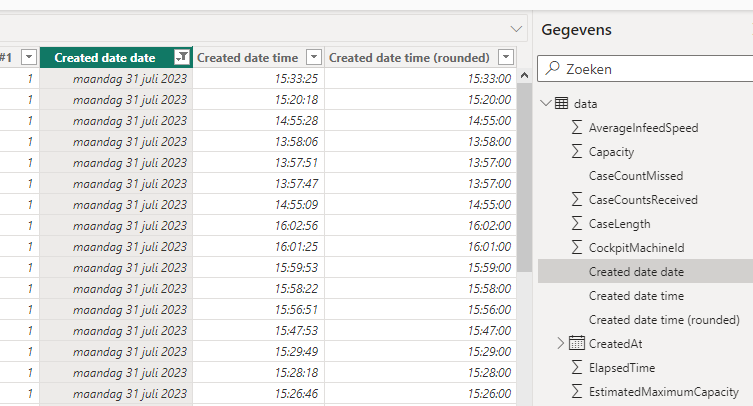Select time cell 15:33:25
This screenshot has width=753, height=406.
[259, 78]
